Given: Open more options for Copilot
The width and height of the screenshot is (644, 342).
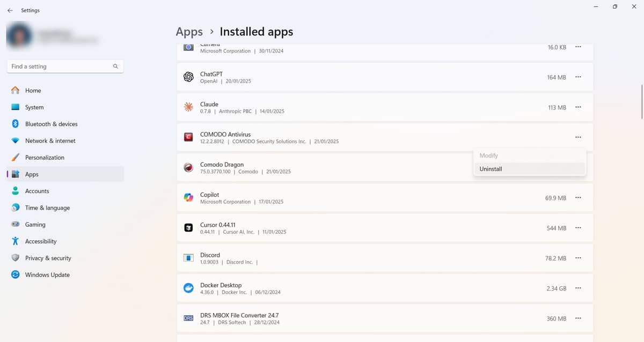Looking at the screenshot, I should (x=578, y=198).
